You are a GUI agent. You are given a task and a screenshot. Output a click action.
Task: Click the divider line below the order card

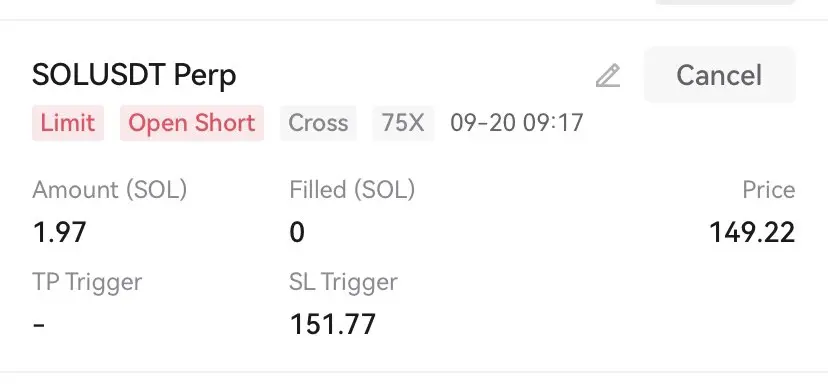click(x=414, y=372)
